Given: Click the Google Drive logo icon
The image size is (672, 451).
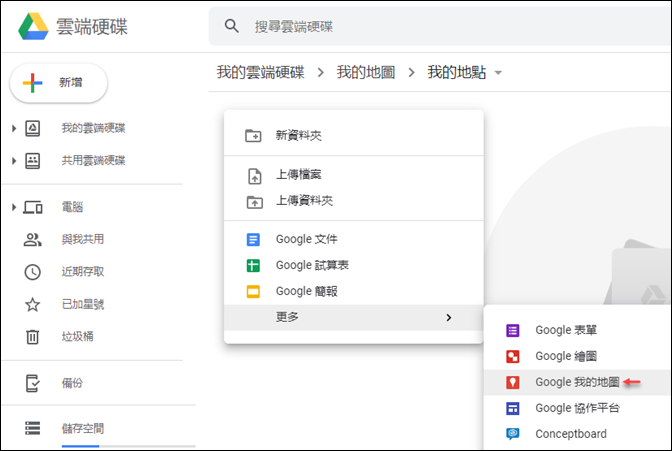Looking at the screenshot, I should coord(33,27).
